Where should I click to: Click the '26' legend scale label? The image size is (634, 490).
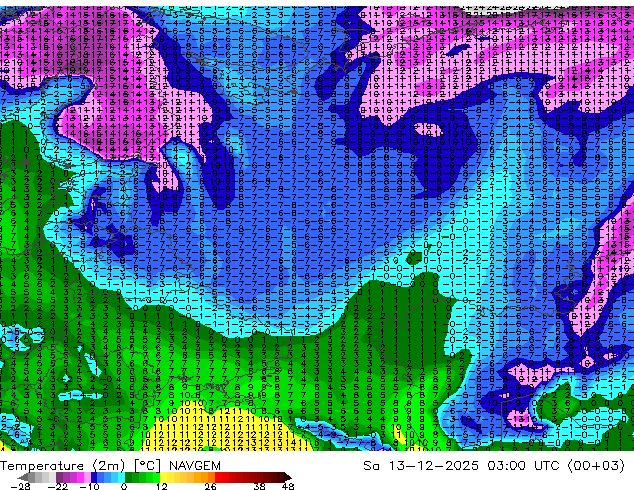[210, 487]
